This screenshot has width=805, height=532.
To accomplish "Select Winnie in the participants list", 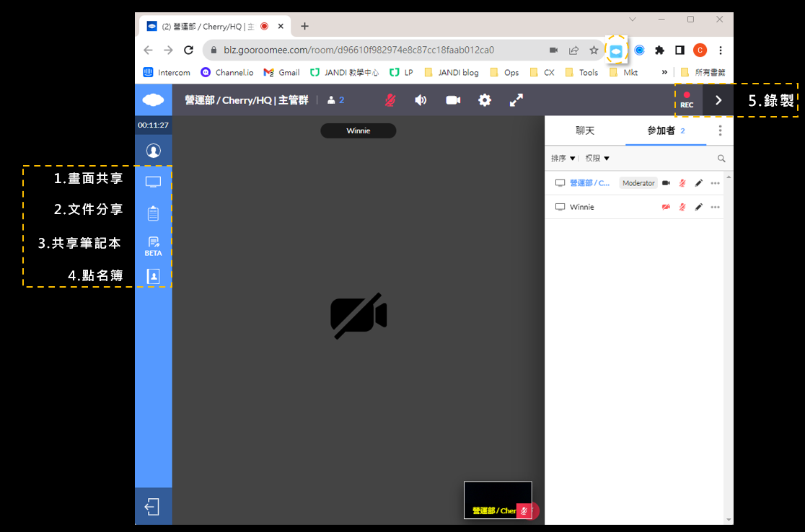I will coord(581,208).
